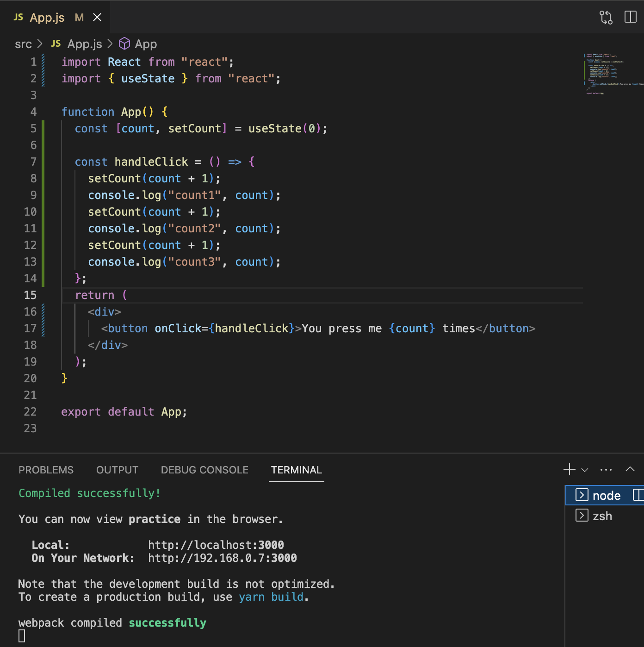Select the TERMINAL panel tab
This screenshot has height=647, width=644.
click(296, 470)
